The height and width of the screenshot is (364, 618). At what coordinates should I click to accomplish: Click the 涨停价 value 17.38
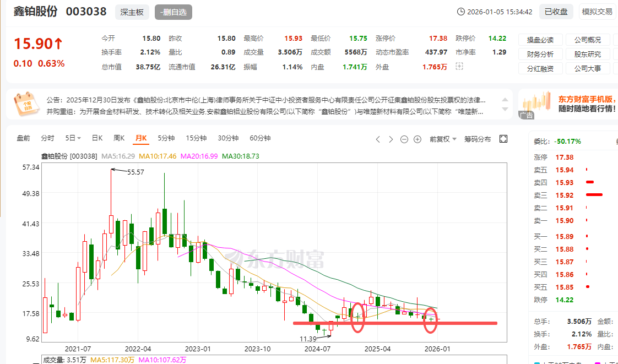pos(438,38)
